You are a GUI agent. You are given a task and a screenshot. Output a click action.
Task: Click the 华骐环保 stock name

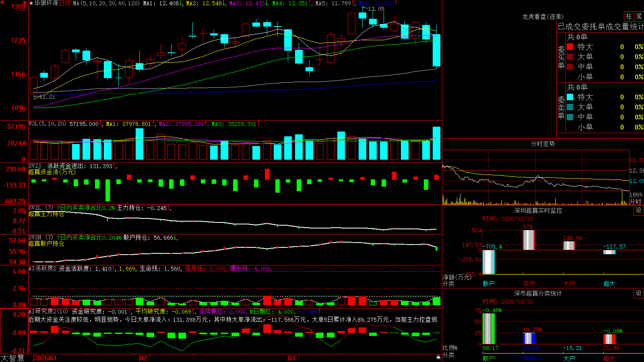[x=46, y=3]
